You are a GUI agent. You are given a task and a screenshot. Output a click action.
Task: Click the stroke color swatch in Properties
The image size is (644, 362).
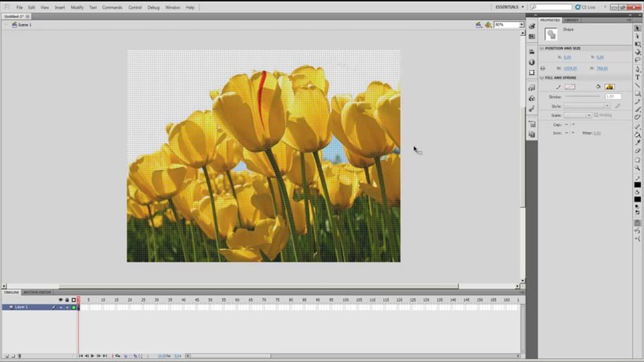click(570, 87)
